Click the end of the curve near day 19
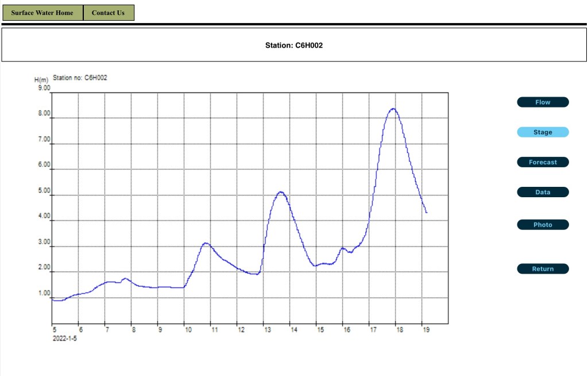This screenshot has height=376, width=588. pyautogui.click(x=426, y=213)
